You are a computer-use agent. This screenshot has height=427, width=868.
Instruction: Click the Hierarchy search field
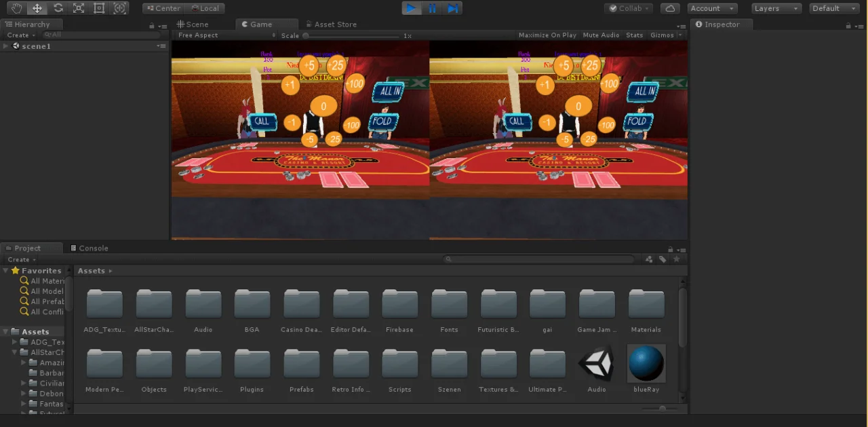coord(102,35)
